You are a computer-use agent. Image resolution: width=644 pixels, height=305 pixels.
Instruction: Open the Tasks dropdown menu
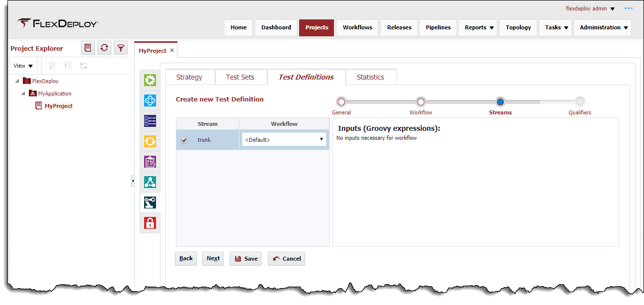(x=557, y=27)
